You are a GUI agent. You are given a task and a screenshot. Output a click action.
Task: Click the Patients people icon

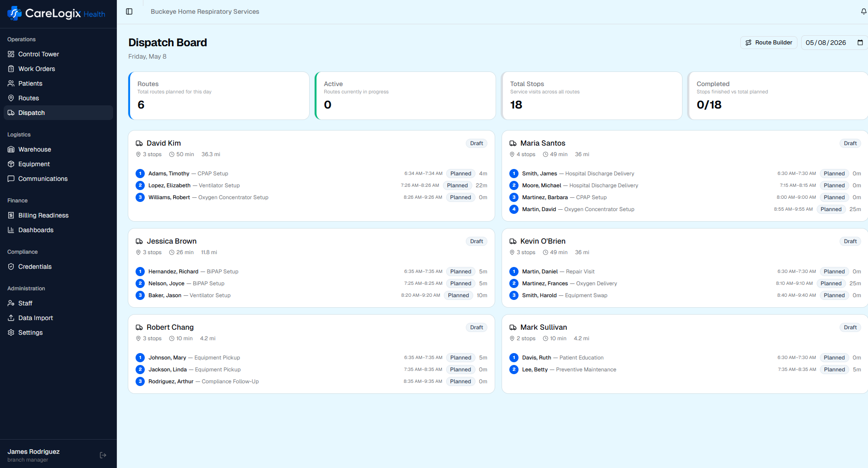click(x=11, y=83)
